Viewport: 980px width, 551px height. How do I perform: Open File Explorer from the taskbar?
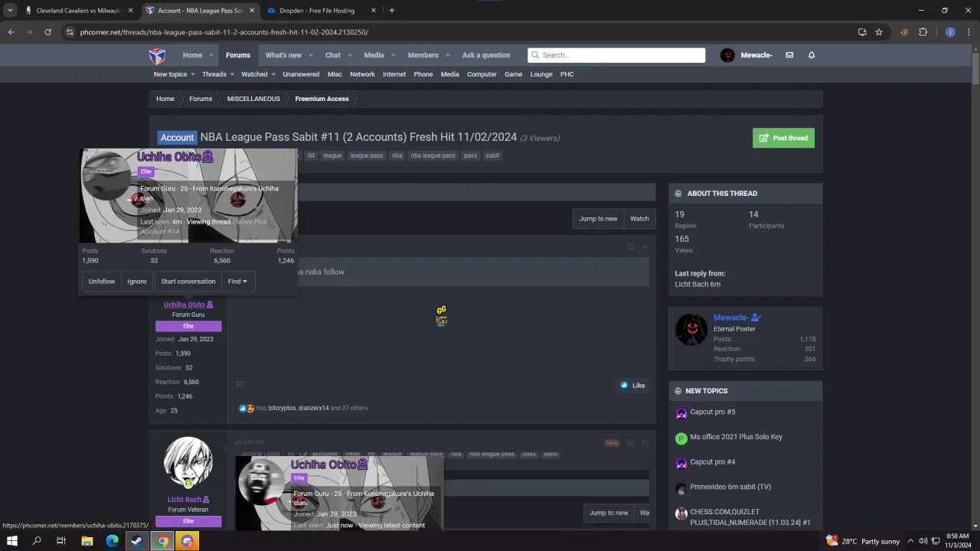click(87, 541)
